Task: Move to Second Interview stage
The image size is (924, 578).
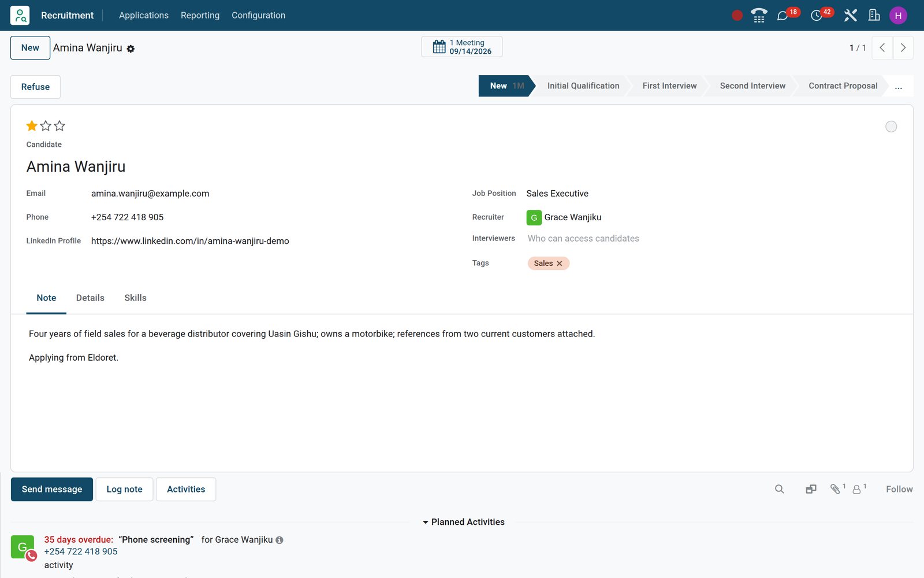Action: tap(752, 86)
